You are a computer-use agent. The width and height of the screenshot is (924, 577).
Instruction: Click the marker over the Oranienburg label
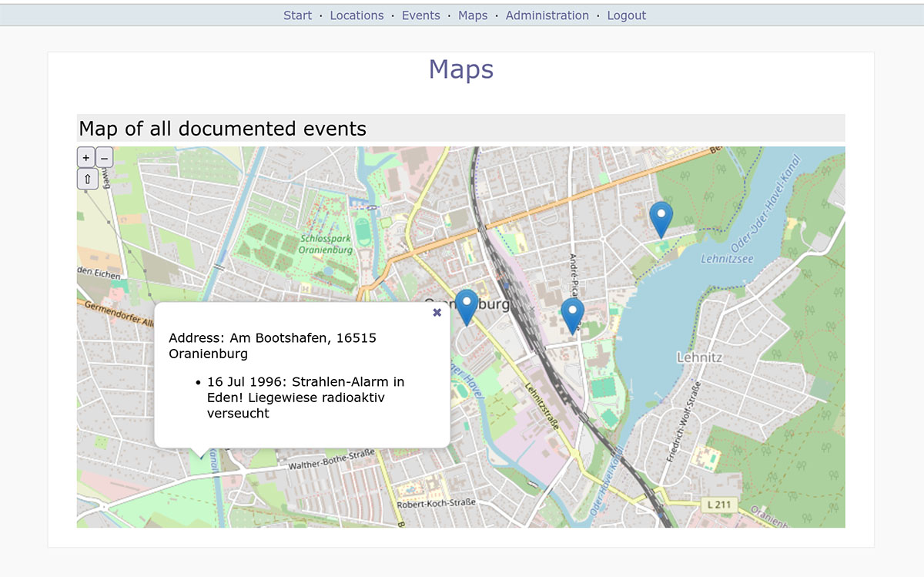coord(466,307)
